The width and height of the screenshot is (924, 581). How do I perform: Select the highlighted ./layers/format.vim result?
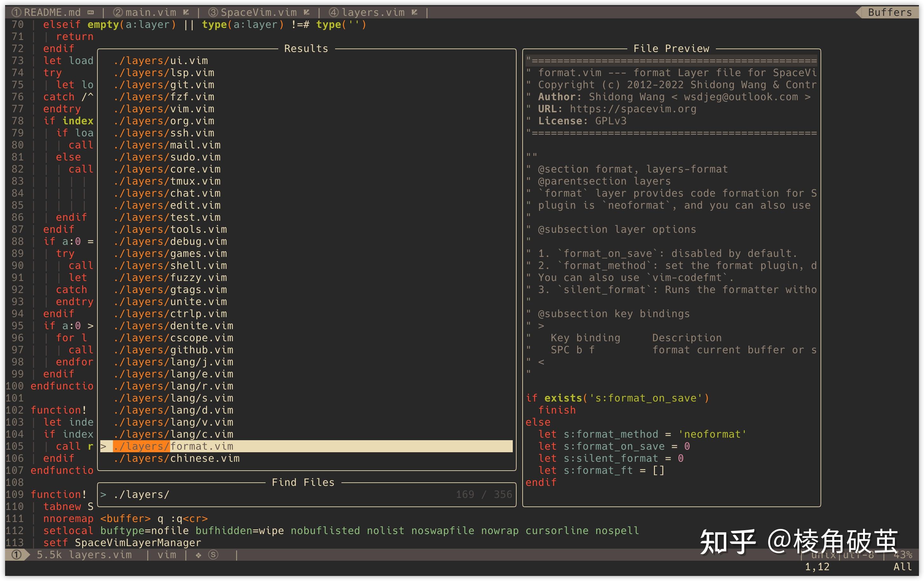(x=201, y=446)
